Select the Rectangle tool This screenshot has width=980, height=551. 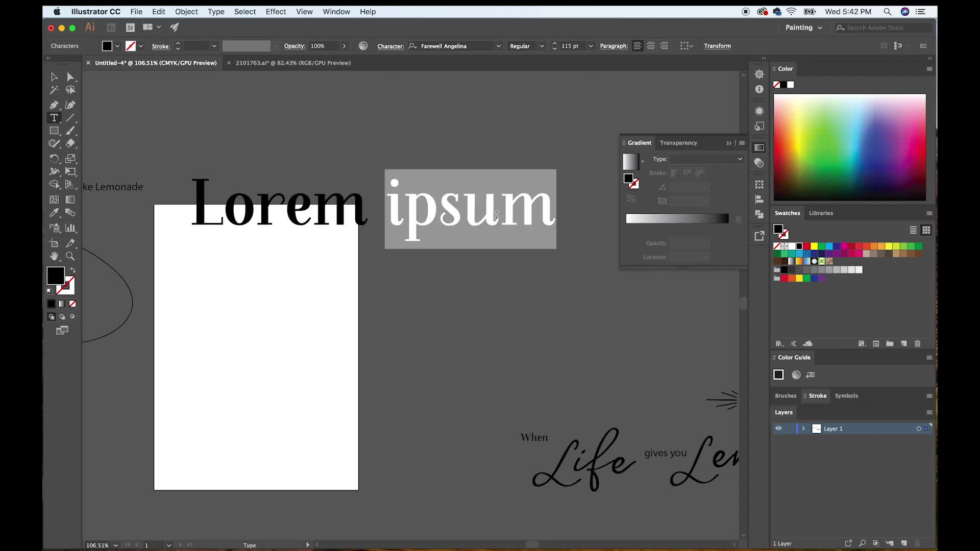(x=54, y=131)
